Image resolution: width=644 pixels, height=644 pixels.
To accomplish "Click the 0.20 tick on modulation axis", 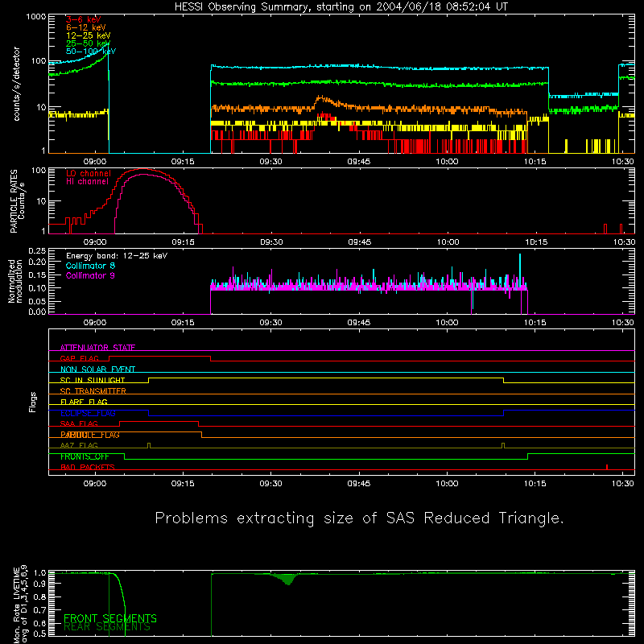I will point(37,262).
